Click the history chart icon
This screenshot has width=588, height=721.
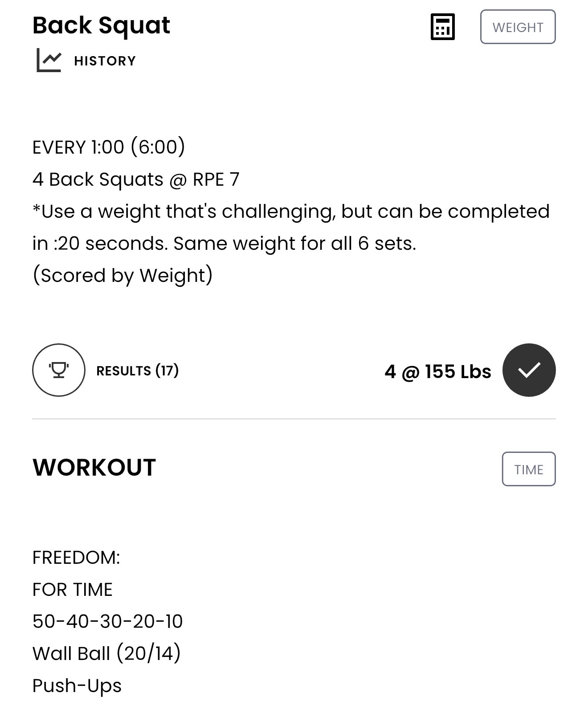[49, 60]
